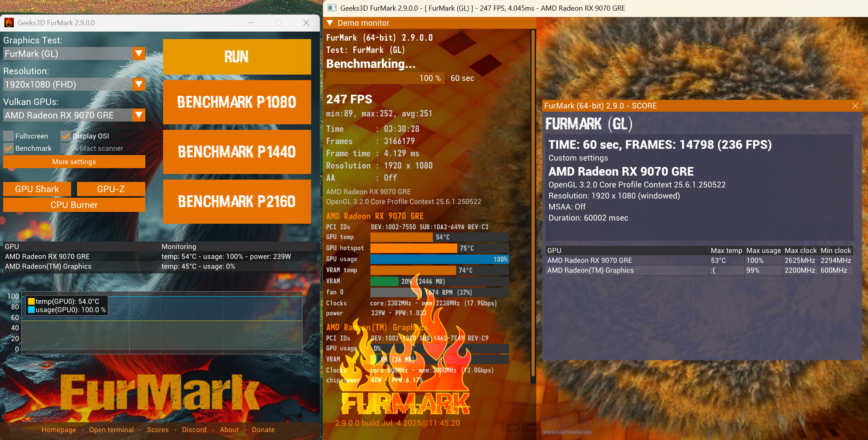
Task: Click '2.9.0.0 build Jul 4 2025@11:45:20' text
Action: coord(397,423)
